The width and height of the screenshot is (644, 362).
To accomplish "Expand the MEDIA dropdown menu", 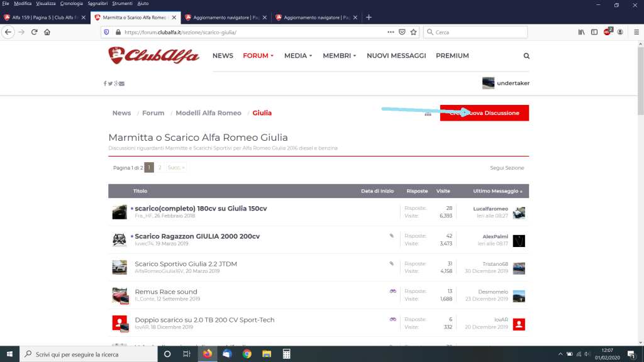I will 298,56.
